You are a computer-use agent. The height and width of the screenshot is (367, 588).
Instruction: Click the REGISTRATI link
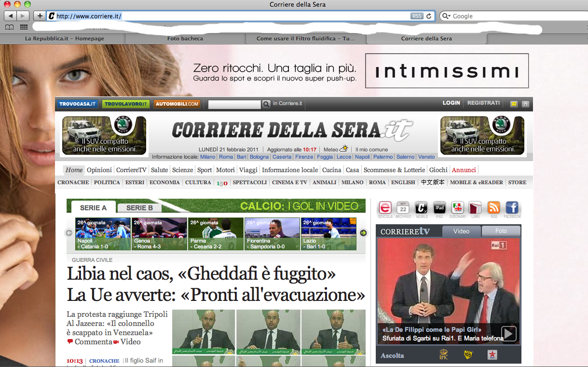point(484,103)
